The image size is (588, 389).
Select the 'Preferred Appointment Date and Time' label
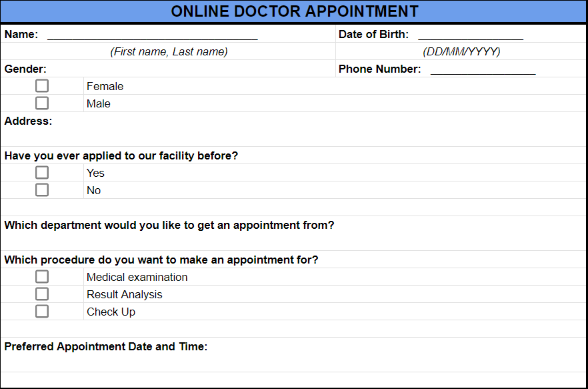coord(106,347)
